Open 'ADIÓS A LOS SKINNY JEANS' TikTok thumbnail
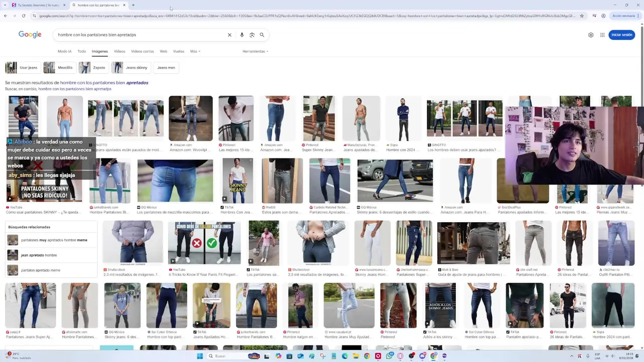Viewport: 644px width, 362px height. [440, 305]
